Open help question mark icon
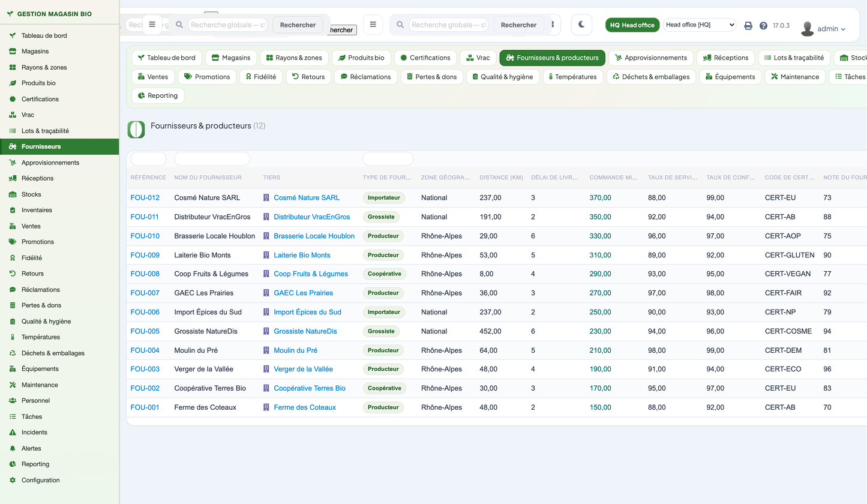Viewport: 867px width, 504px height. click(763, 26)
